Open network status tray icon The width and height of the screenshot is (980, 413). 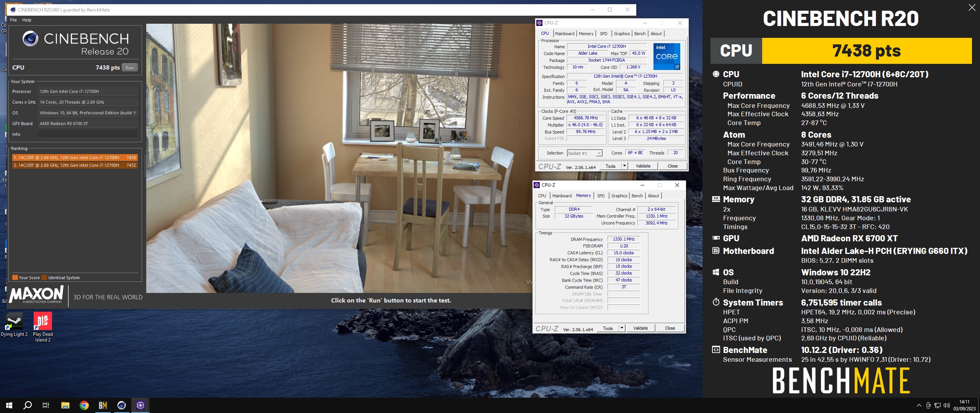(x=938, y=405)
